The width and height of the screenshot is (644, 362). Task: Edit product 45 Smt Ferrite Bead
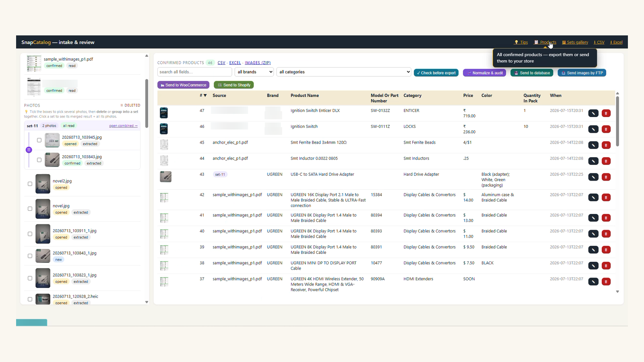point(593,145)
